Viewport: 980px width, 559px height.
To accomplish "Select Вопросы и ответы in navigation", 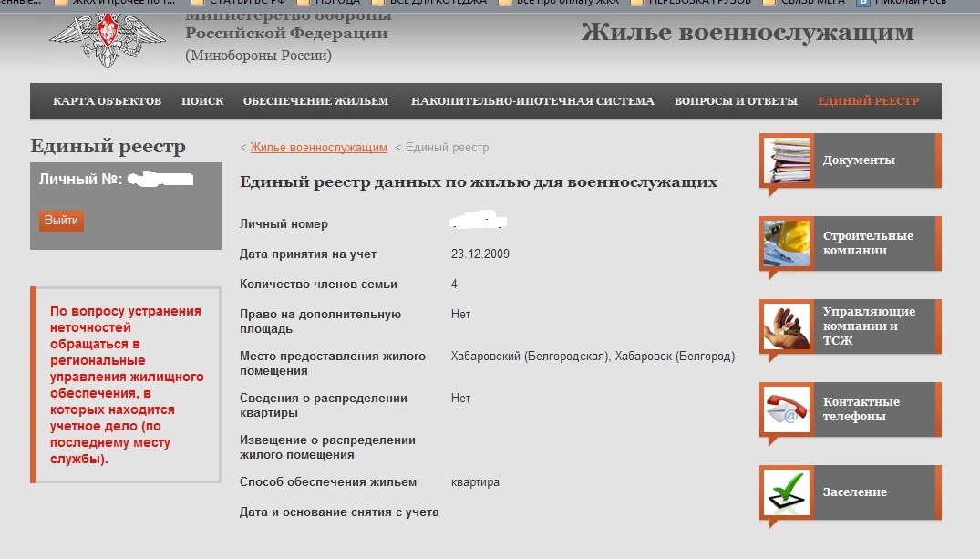I will 736,101.
